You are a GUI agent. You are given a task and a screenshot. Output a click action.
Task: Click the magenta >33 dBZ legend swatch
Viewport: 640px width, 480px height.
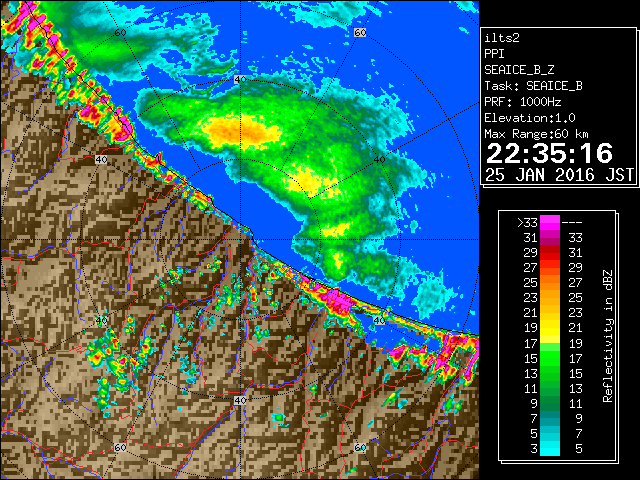[550, 222]
